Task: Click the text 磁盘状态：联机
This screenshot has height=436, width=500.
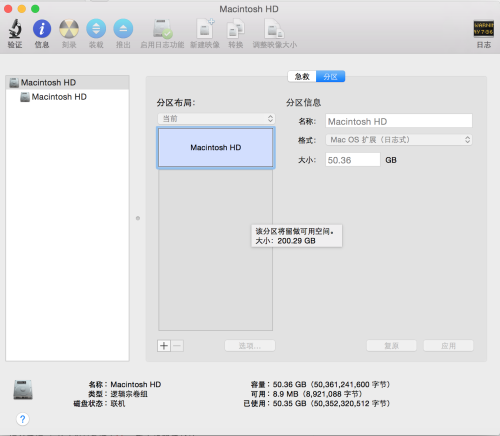Action: click(99, 403)
